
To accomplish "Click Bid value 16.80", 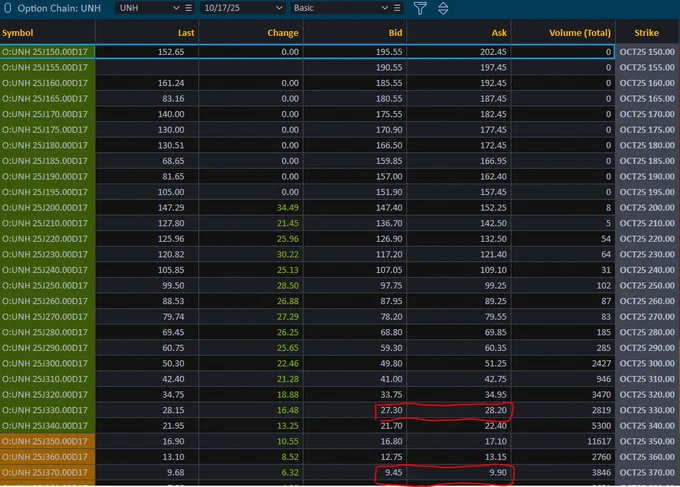I will [x=391, y=441].
